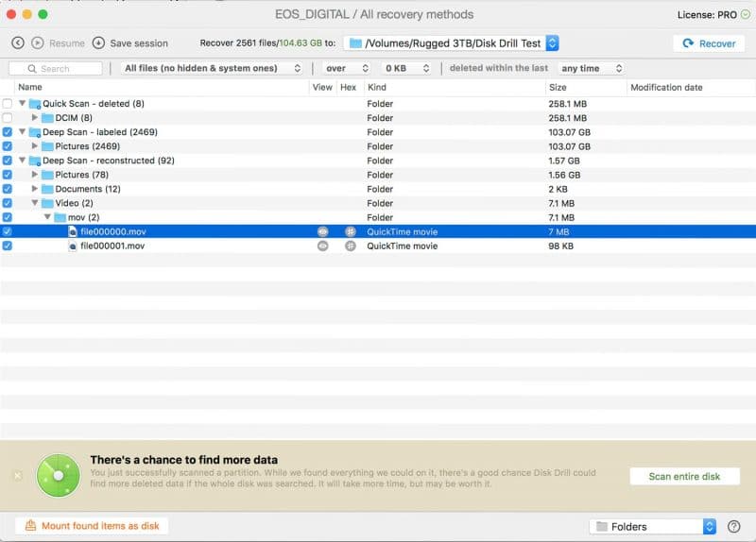
Task: Expand the Pictures (78) folder
Action: [x=35, y=174]
